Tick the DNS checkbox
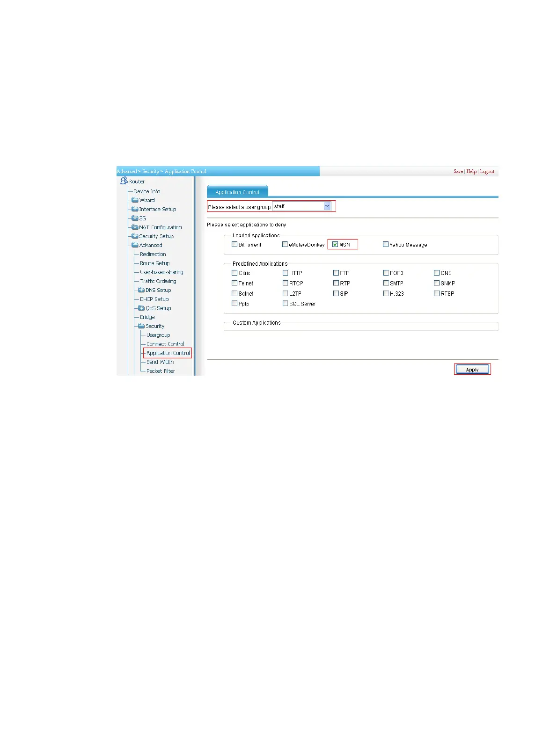 (437, 273)
